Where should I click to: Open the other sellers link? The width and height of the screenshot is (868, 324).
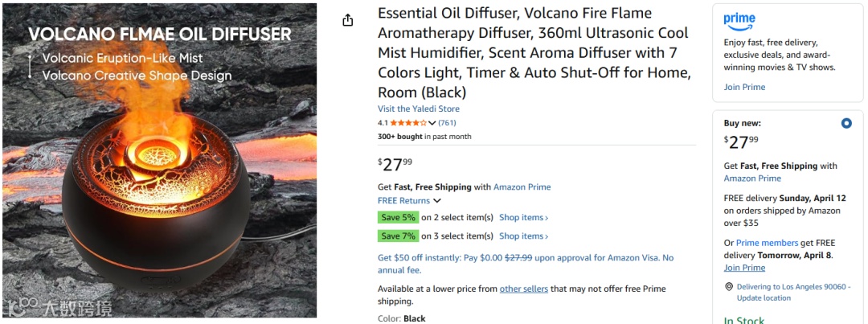click(524, 289)
